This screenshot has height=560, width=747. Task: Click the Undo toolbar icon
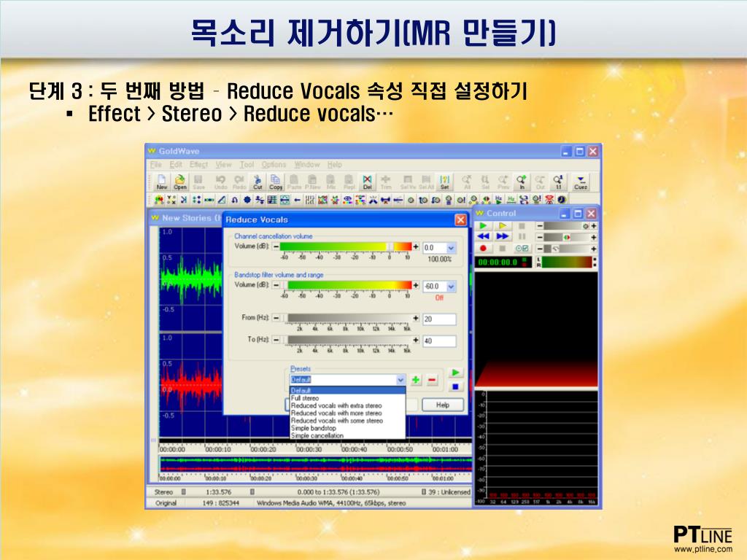(x=220, y=182)
